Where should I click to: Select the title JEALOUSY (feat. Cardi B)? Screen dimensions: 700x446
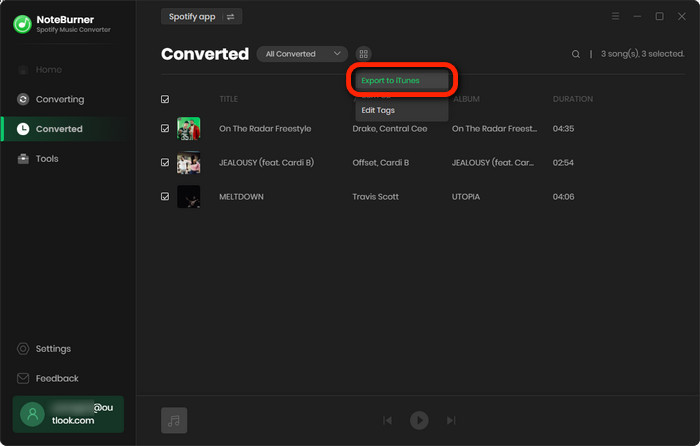coord(267,163)
